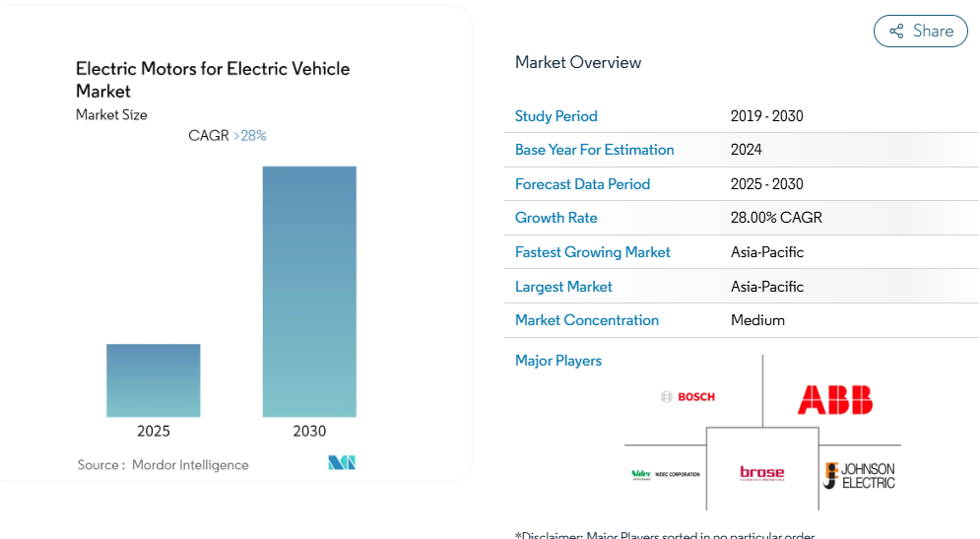980x539 pixels.
Task: Click the share icon inside Share button
Action: coord(896,32)
